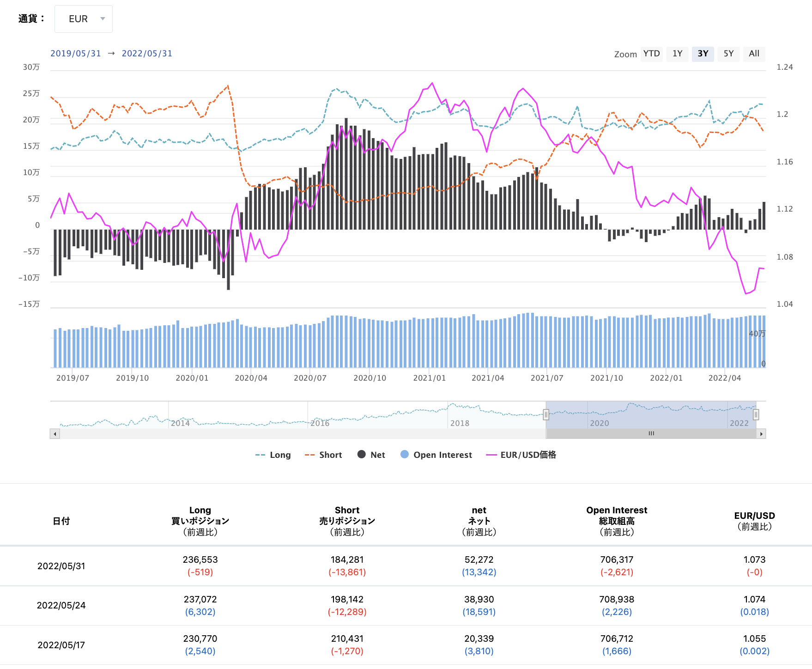This screenshot has height=669, width=812.
Task: Toggle the Net series in legend
Action: click(x=371, y=455)
